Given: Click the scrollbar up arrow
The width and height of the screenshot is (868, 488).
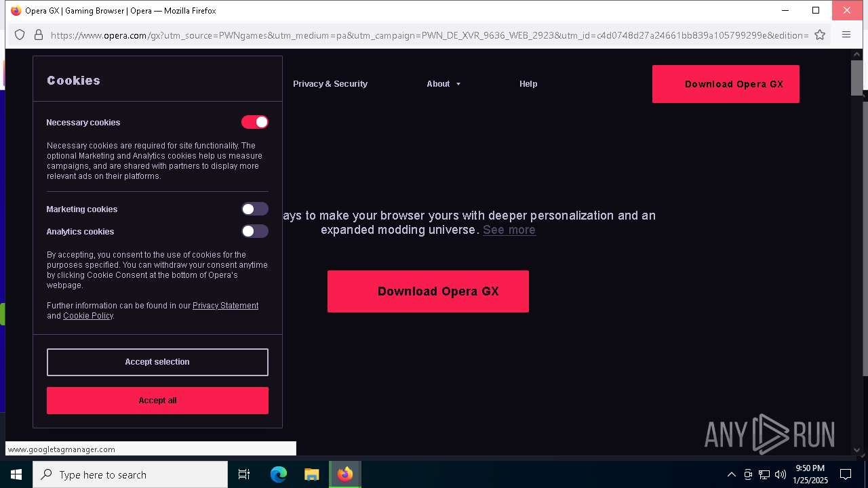Looking at the screenshot, I should [857, 55].
